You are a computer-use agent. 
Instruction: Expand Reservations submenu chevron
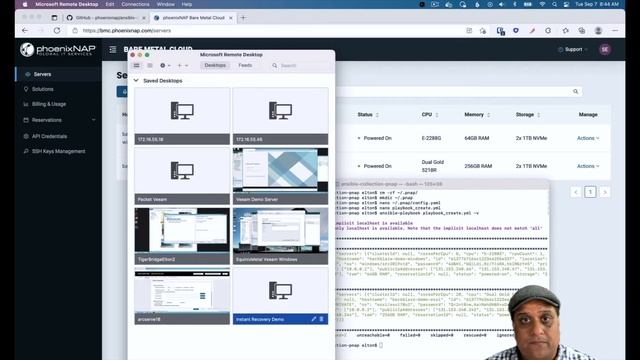click(x=93, y=120)
